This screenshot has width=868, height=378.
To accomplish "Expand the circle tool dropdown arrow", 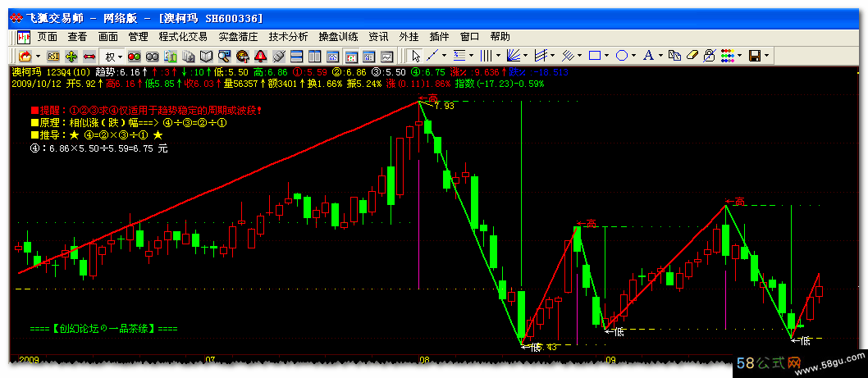I will (x=634, y=55).
